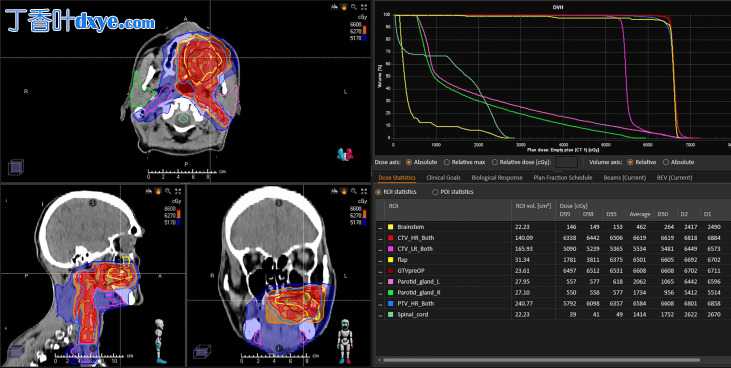This screenshot has height=368, width=731.
Task: Collapse the Parotid_gland_L row
Action: [380, 282]
